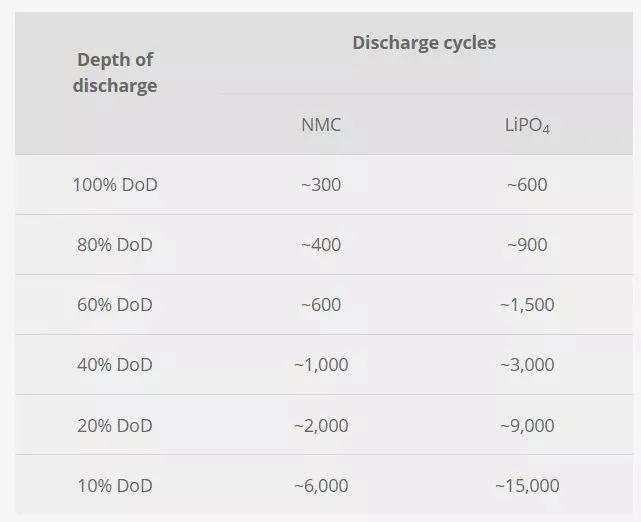This screenshot has width=641, height=522.
Task: Click the ~15,000 LiPO4 cycles cell
Action: point(526,485)
